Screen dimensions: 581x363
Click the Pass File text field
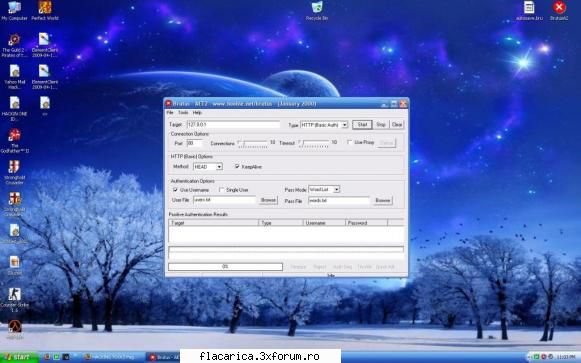tap(339, 200)
